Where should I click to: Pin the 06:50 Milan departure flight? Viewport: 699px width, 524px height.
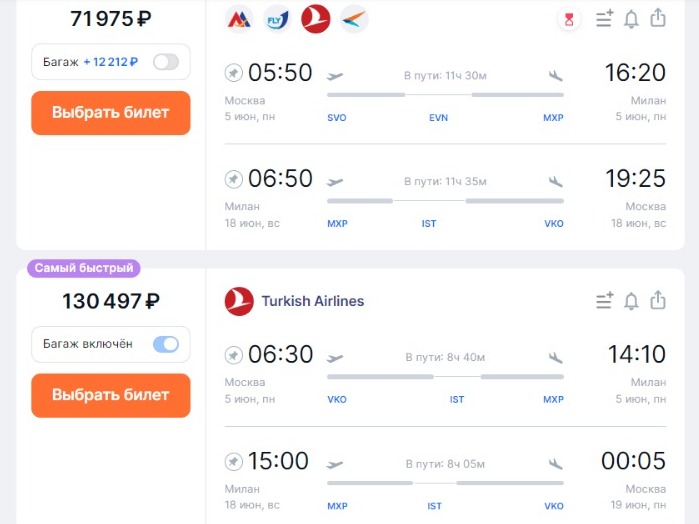point(234,179)
